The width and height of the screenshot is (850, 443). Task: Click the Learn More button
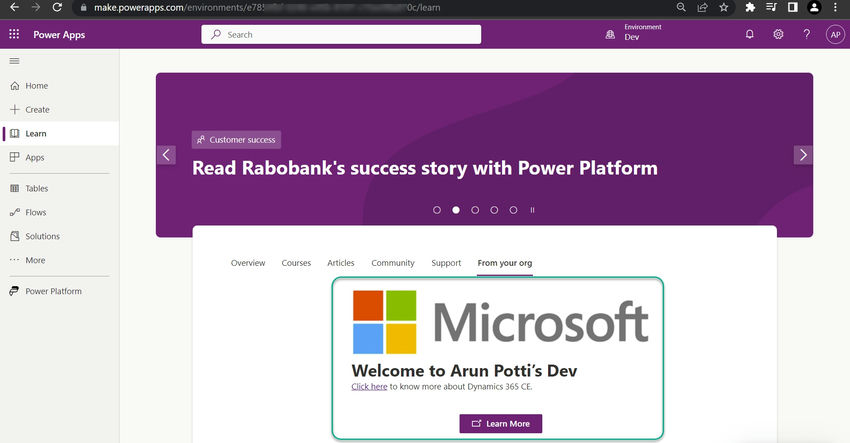click(x=500, y=423)
